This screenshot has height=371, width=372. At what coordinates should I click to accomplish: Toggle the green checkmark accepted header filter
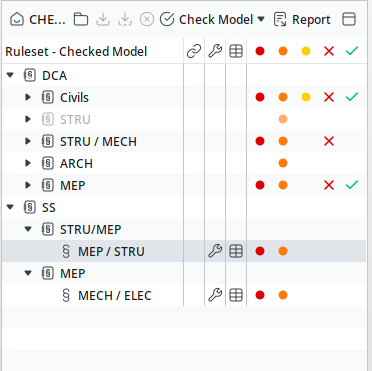pyautogui.click(x=352, y=51)
